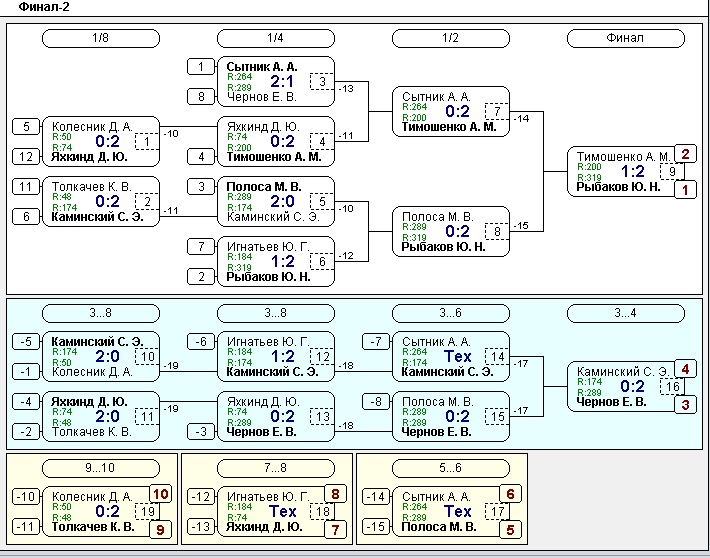Click Tex result in Игнатьев–Яхкинд match
Screen dimensions: 710x558
[x=282, y=512]
